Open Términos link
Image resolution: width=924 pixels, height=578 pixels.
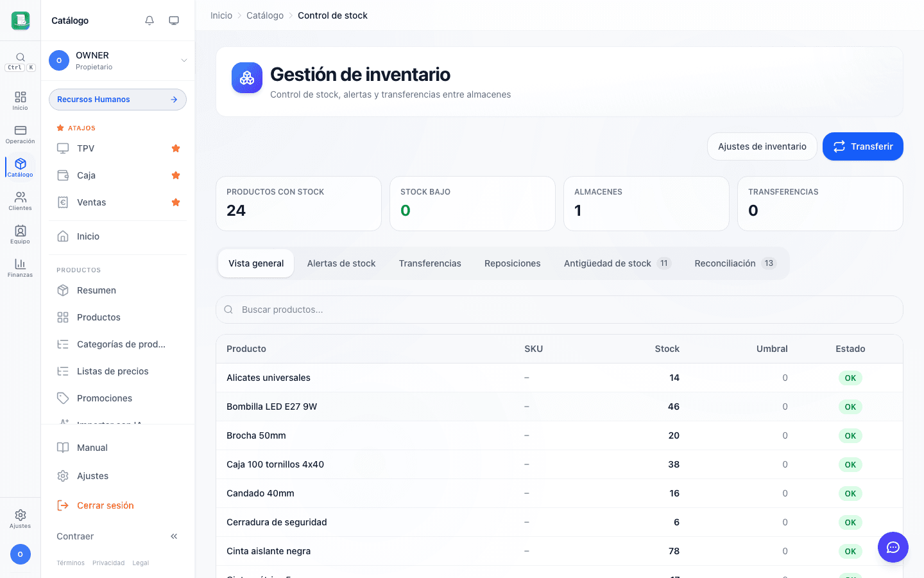[71, 563]
